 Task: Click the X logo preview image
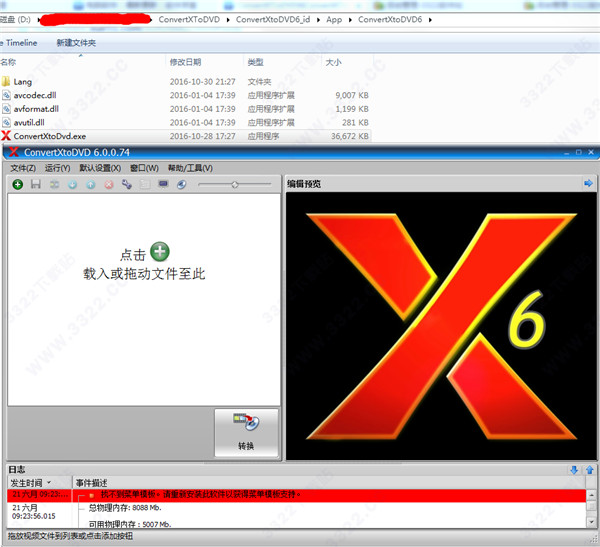coord(441,326)
